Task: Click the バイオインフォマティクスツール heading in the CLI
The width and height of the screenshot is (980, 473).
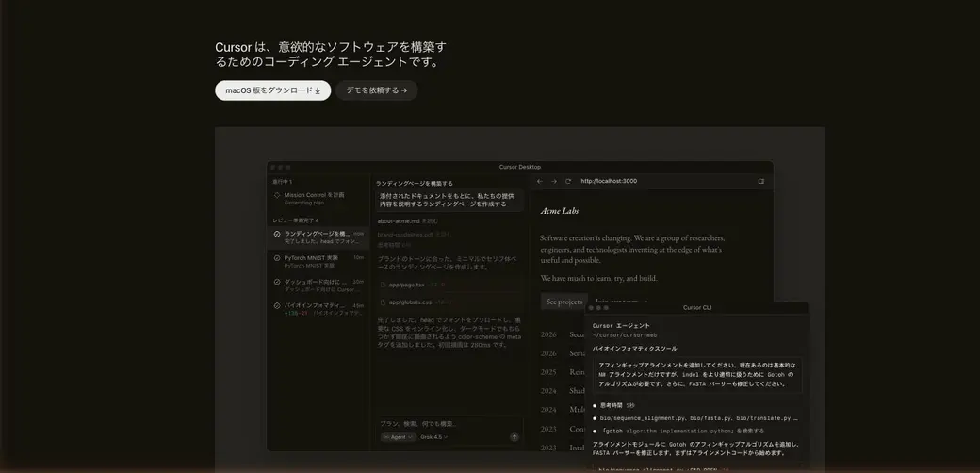Action: (x=634, y=349)
